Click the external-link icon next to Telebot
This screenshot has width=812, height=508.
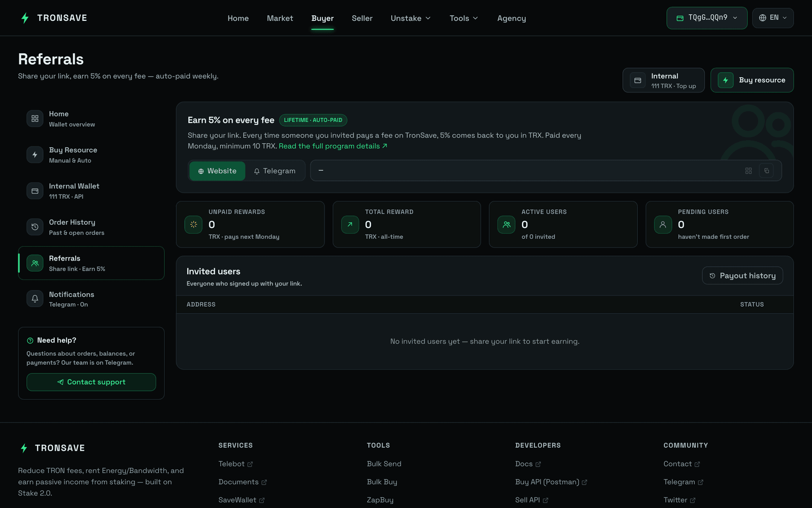(250, 464)
